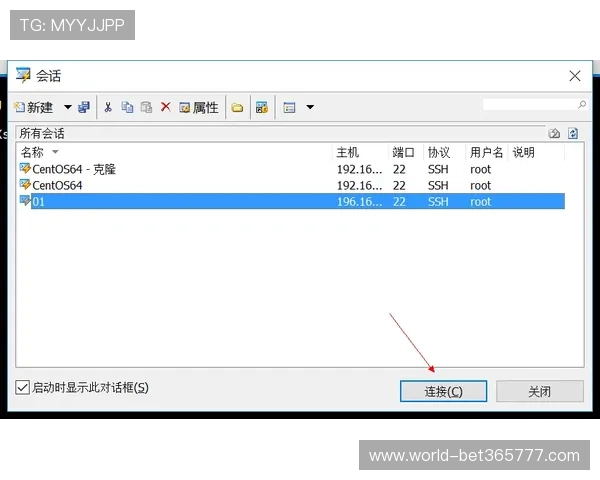Click the session icon of CentOS64 row

(x=25, y=184)
